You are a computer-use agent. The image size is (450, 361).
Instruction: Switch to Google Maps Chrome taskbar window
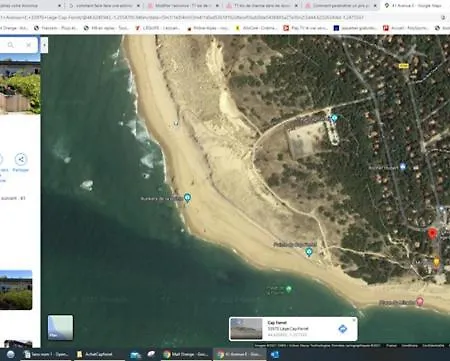pyautogui.click(x=240, y=354)
